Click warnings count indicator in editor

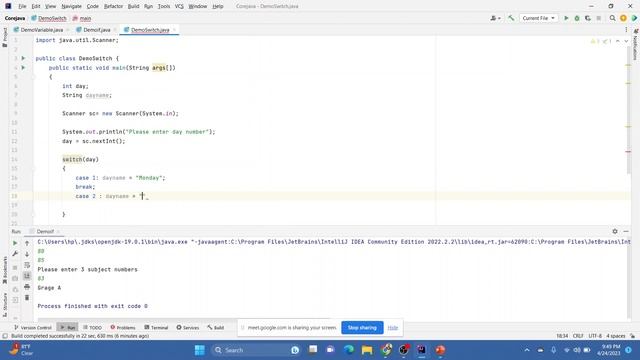[596, 41]
